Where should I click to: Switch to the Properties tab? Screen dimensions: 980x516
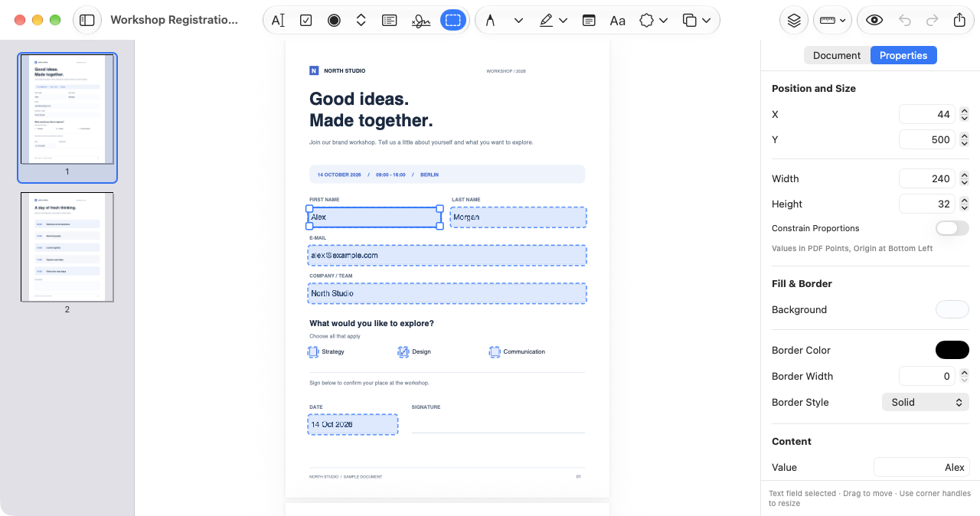[903, 55]
